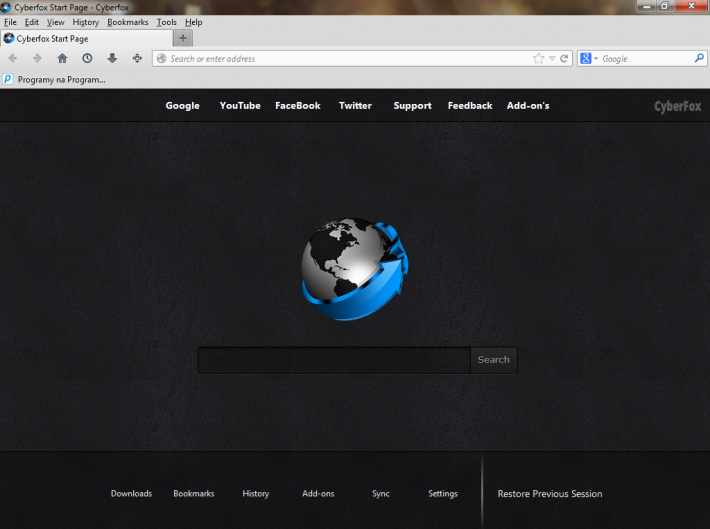
Task: Click the CyberFox brand text at top right
Action: tap(677, 106)
